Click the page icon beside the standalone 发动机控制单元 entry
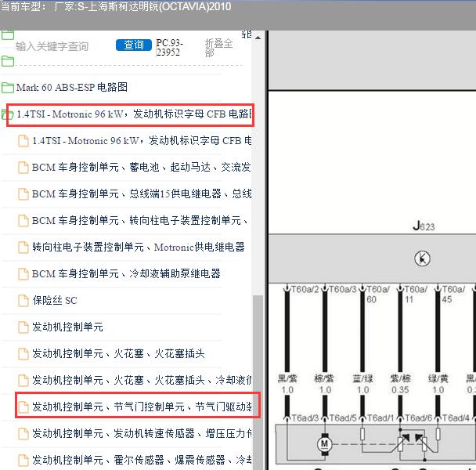The image size is (476, 470). coord(23,327)
